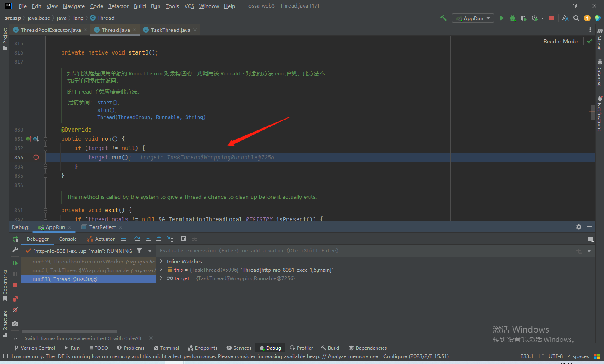Click Resume Program in the debug sidebar
The height and width of the screenshot is (364, 604).
(15, 263)
